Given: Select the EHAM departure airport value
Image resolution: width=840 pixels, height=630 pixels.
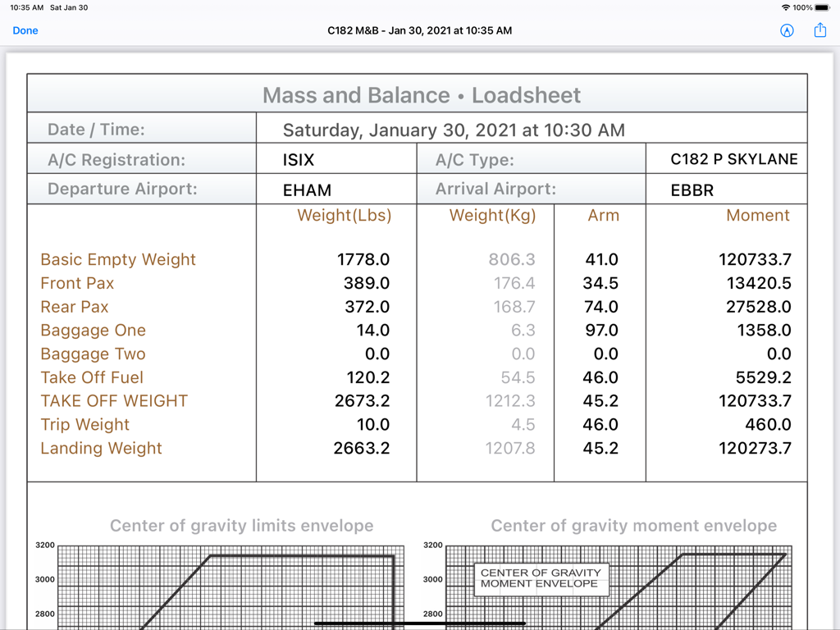Looking at the screenshot, I should point(307,190).
